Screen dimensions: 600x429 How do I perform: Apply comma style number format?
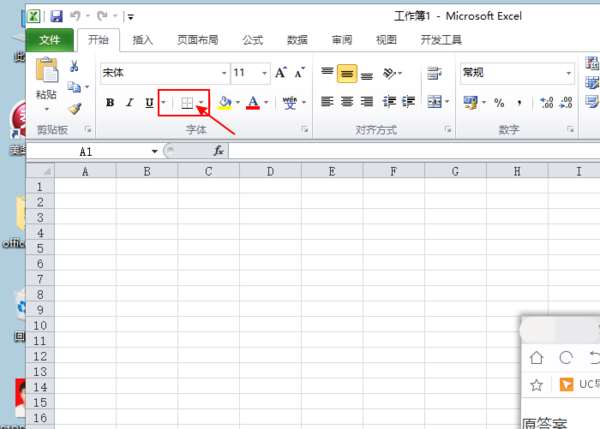519,103
